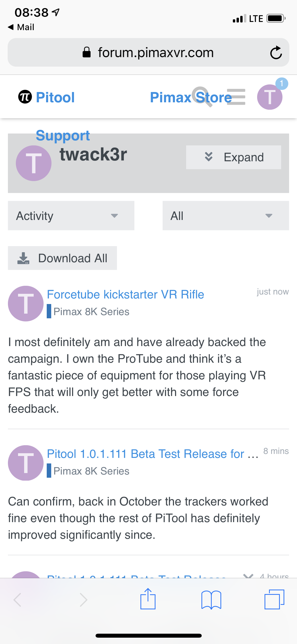Screen dimensions: 297x644
Task: Click the Pimax pi logo icon
Action: pyautogui.click(x=25, y=97)
